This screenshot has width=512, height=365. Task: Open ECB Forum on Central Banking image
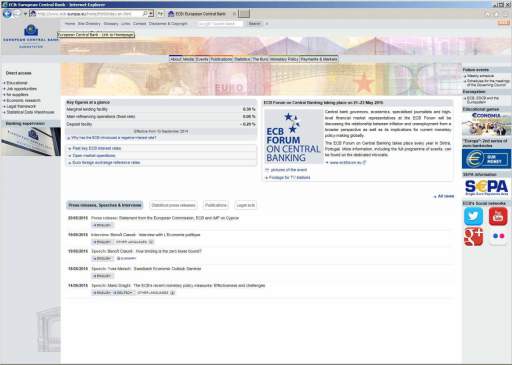point(293,137)
